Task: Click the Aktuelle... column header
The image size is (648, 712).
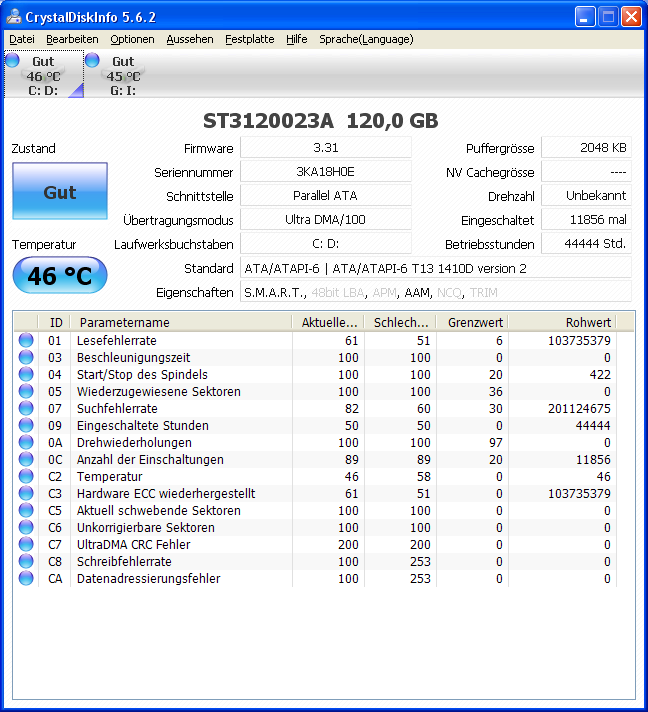Action: click(328, 322)
